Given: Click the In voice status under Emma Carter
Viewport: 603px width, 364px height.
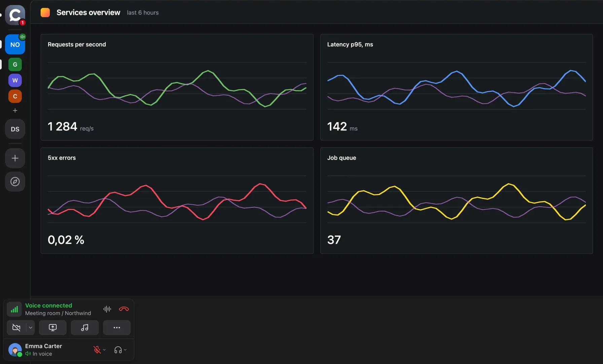Looking at the screenshot, I should click(x=39, y=354).
